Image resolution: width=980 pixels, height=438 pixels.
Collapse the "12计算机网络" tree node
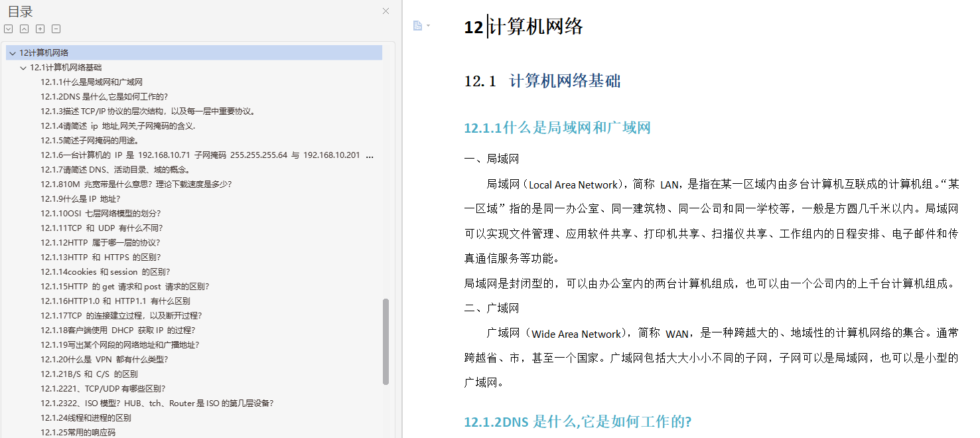pos(13,52)
